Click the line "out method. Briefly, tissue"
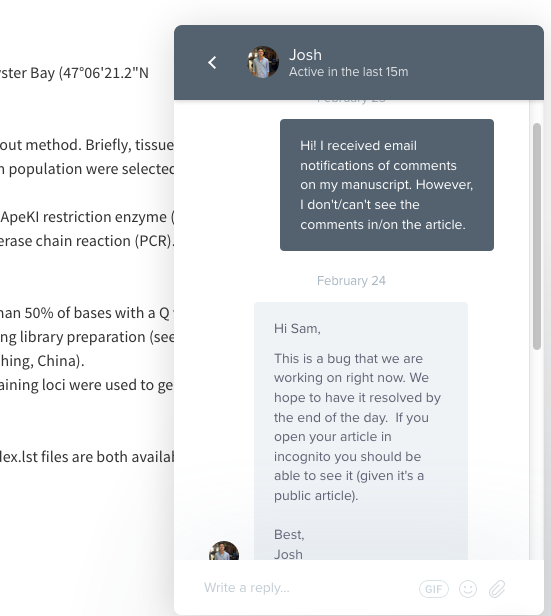This screenshot has width=551, height=616. point(87,145)
